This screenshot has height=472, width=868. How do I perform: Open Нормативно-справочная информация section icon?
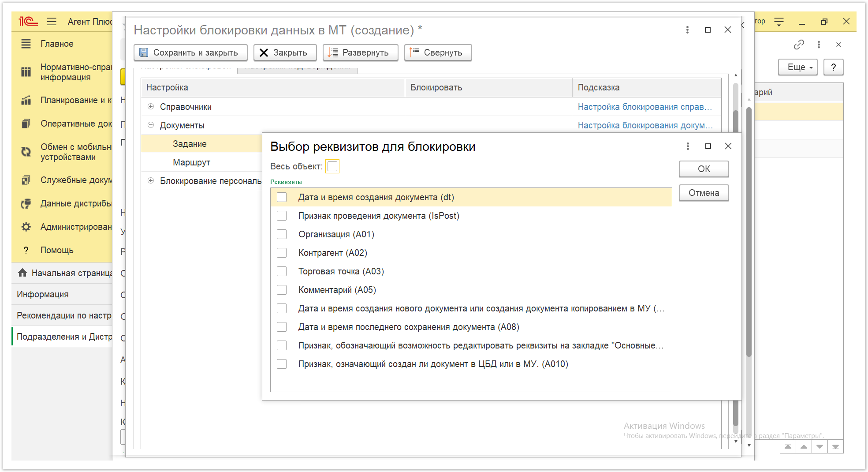click(x=26, y=72)
